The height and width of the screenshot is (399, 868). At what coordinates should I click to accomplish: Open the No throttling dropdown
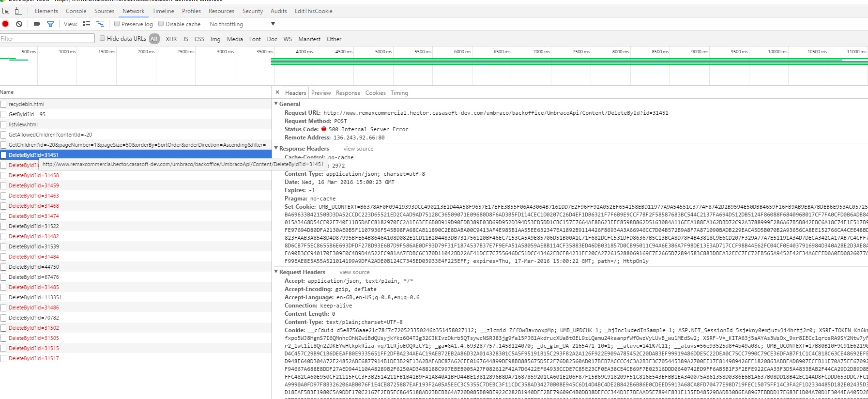tap(242, 24)
